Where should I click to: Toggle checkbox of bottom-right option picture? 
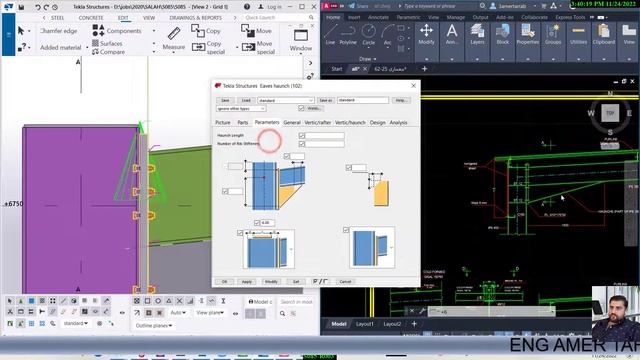click(346, 230)
